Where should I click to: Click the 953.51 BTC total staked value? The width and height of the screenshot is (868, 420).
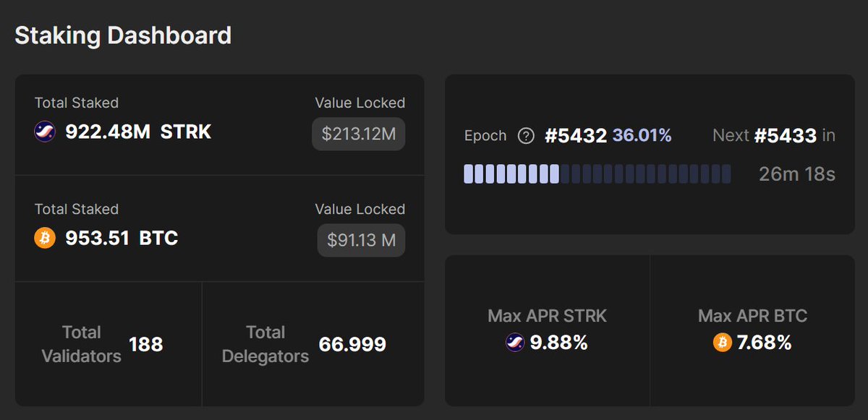122,239
